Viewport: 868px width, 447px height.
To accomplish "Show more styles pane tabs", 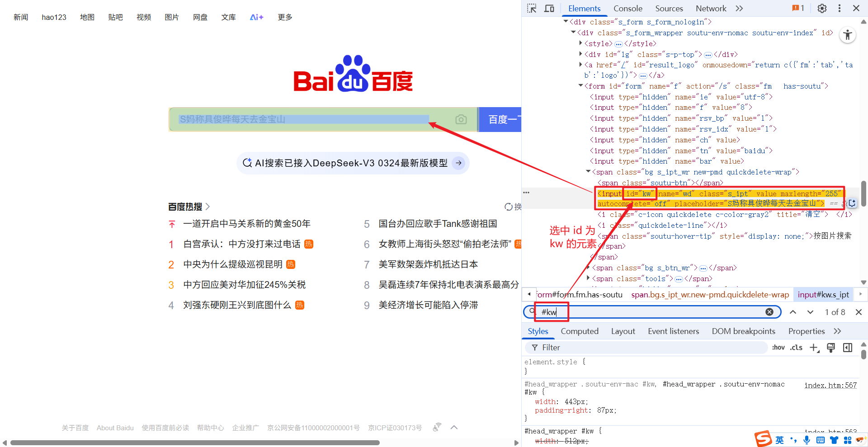I will click(838, 331).
